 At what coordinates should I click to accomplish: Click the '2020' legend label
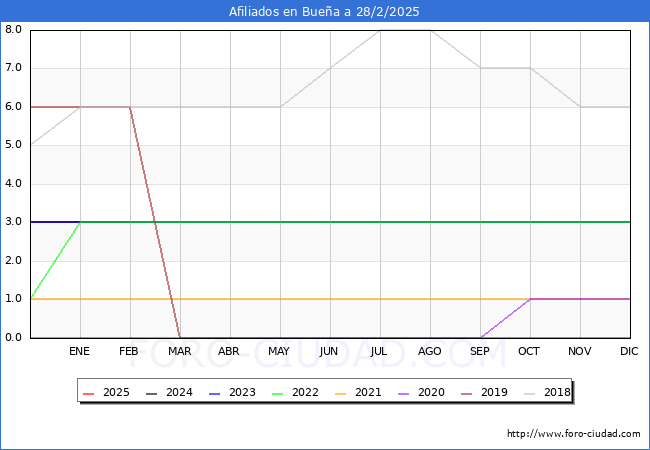tap(432, 392)
